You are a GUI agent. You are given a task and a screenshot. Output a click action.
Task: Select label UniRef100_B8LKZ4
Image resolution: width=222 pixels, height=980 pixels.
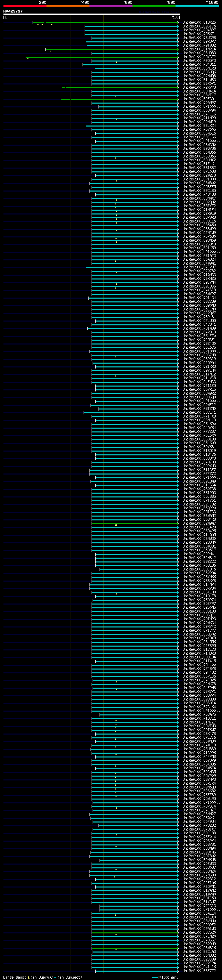199,126
